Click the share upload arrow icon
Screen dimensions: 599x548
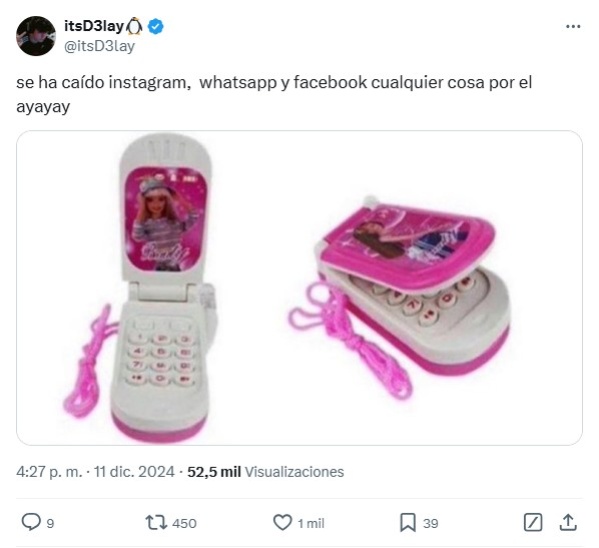568,522
